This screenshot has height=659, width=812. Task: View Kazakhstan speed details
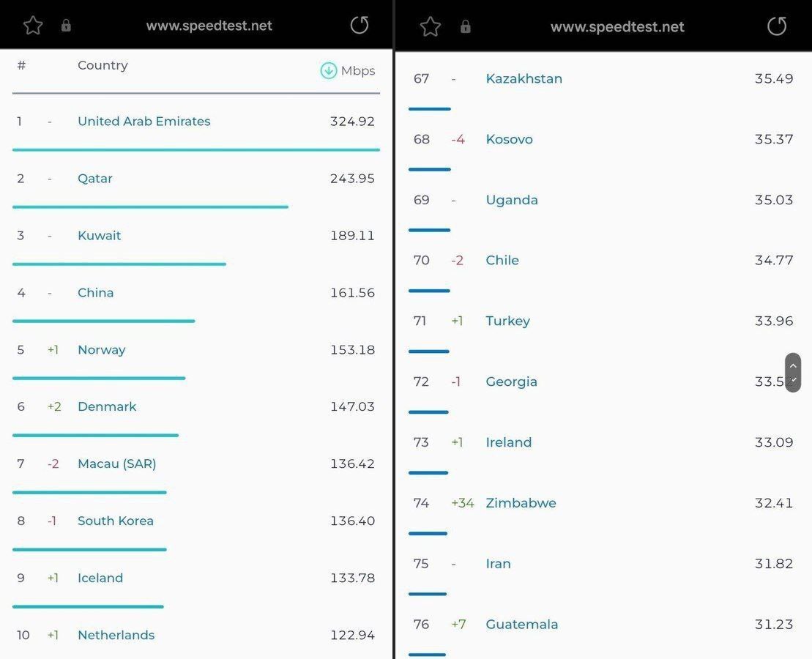[x=524, y=78]
